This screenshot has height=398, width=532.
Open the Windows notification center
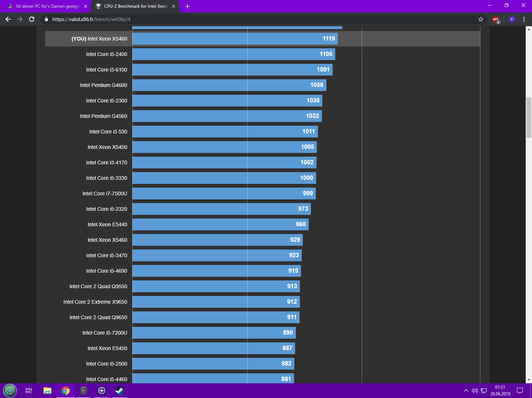pyautogui.click(x=520, y=391)
